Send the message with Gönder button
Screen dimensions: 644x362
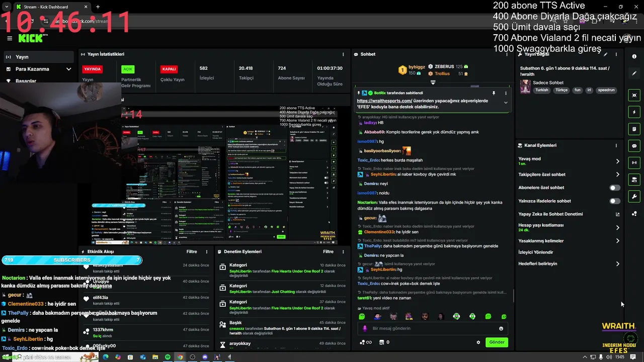tap(497, 342)
